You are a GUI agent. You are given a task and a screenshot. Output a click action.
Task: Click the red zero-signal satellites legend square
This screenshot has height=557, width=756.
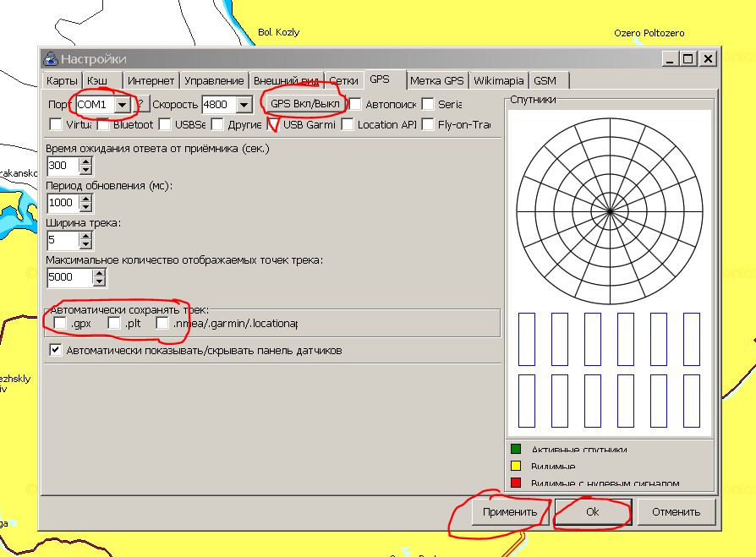point(514,483)
